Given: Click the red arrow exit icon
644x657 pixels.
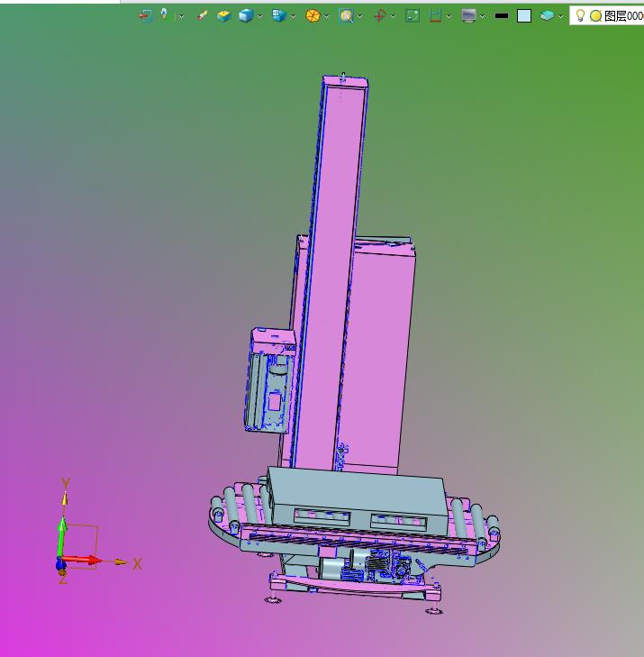Looking at the screenshot, I should click(x=145, y=16).
